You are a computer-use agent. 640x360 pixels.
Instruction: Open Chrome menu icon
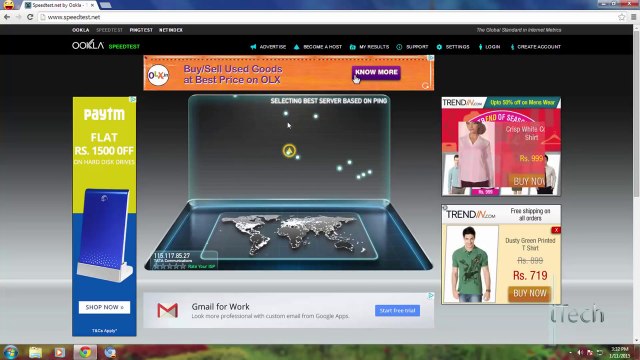[x=633, y=17]
